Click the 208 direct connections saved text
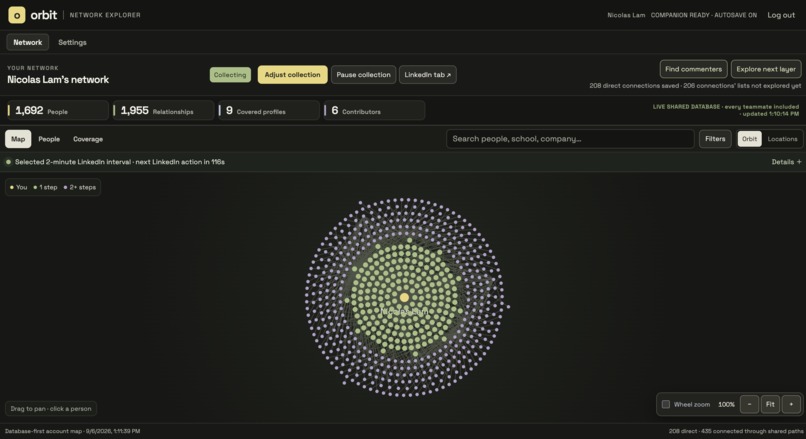The width and height of the screenshot is (806, 439). tap(634, 86)
